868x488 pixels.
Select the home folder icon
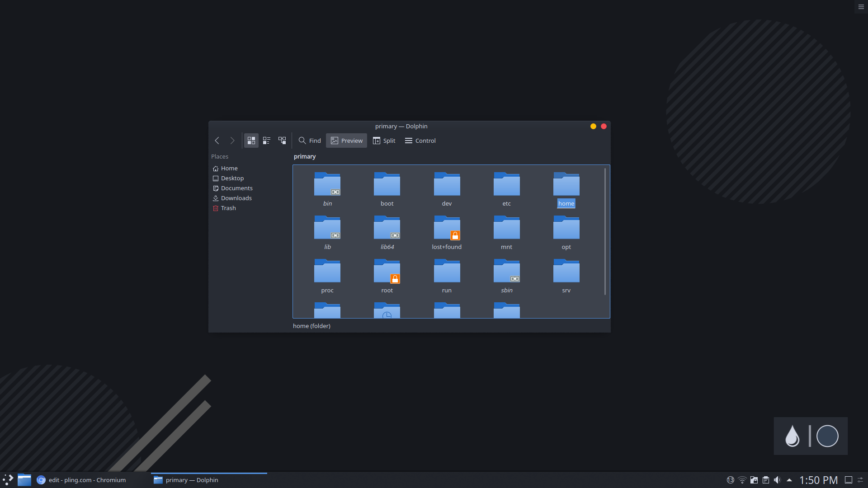[x=566, y=184]
